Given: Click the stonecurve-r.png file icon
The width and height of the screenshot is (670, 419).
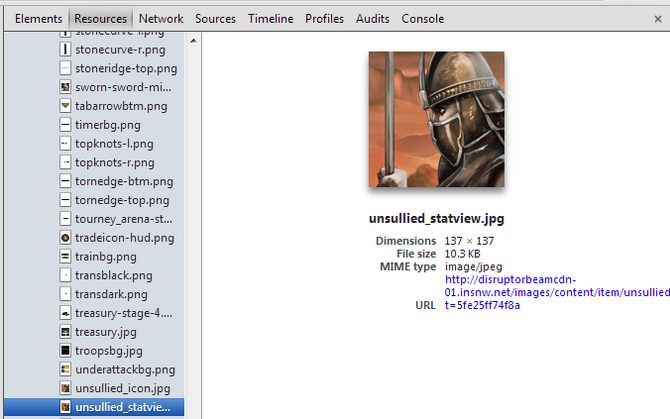Looking at the screenshot, I should click(x=65, y=50).
